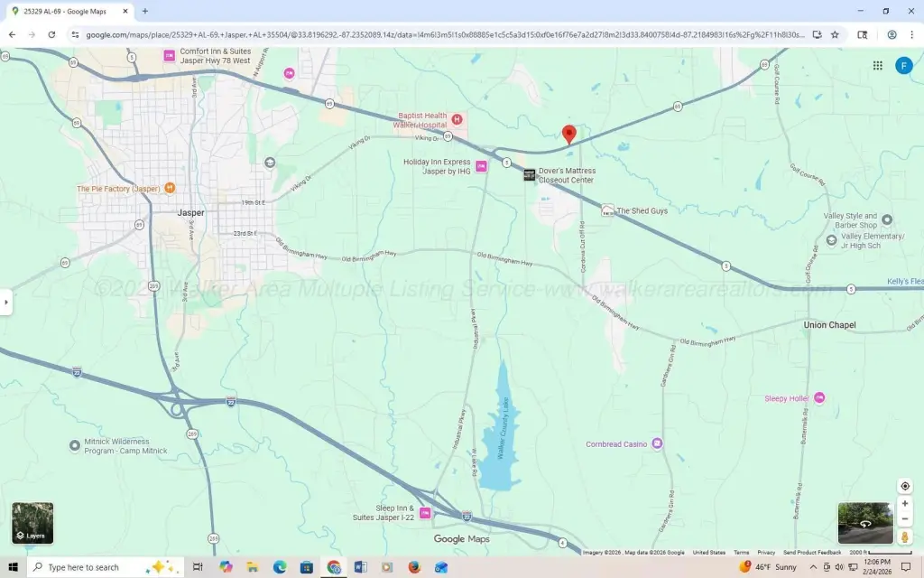Bookmark this page with the star icon
924x578 pixels.
835,34
